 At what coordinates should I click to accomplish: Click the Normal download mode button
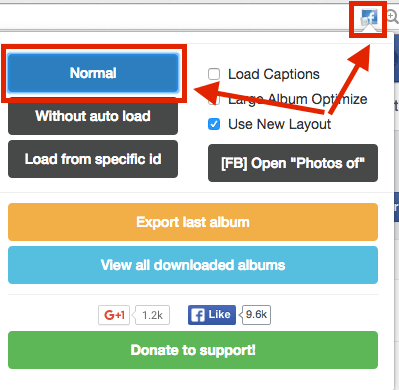(x=93, y=73)
